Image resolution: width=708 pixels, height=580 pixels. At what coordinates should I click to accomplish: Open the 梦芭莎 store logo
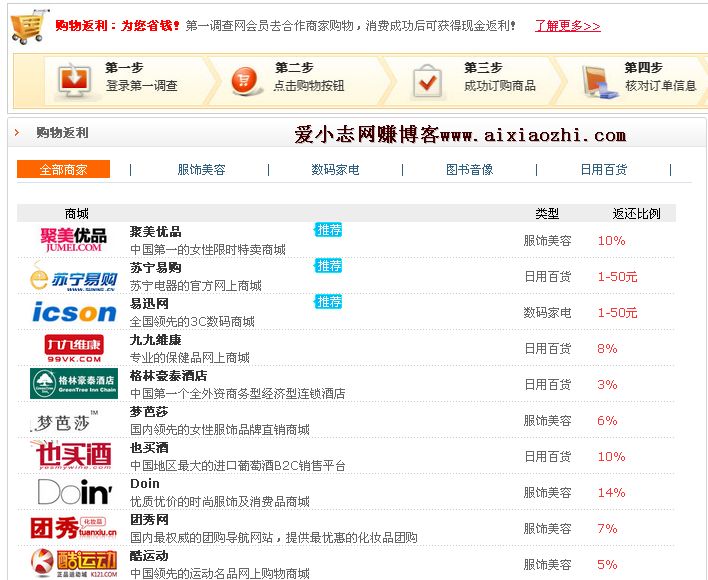coord(64,422)
